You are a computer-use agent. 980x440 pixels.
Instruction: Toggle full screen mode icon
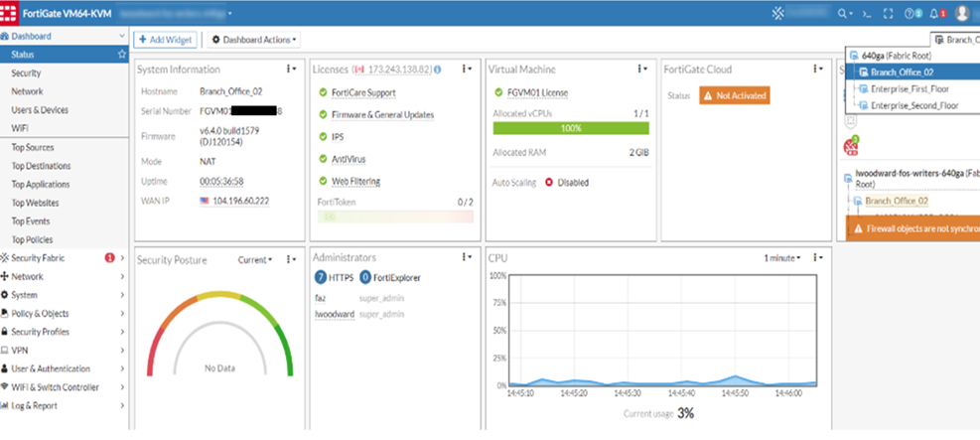886,14
